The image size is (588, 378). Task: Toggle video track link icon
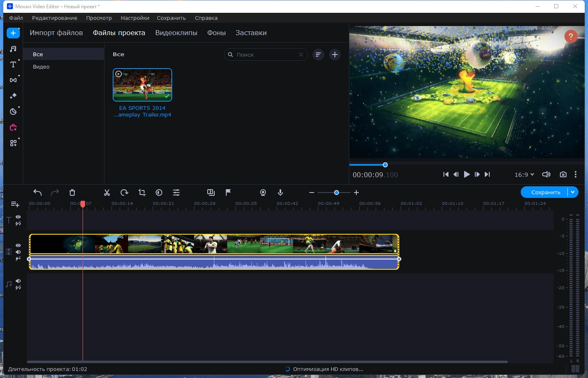tap(18, 259)
